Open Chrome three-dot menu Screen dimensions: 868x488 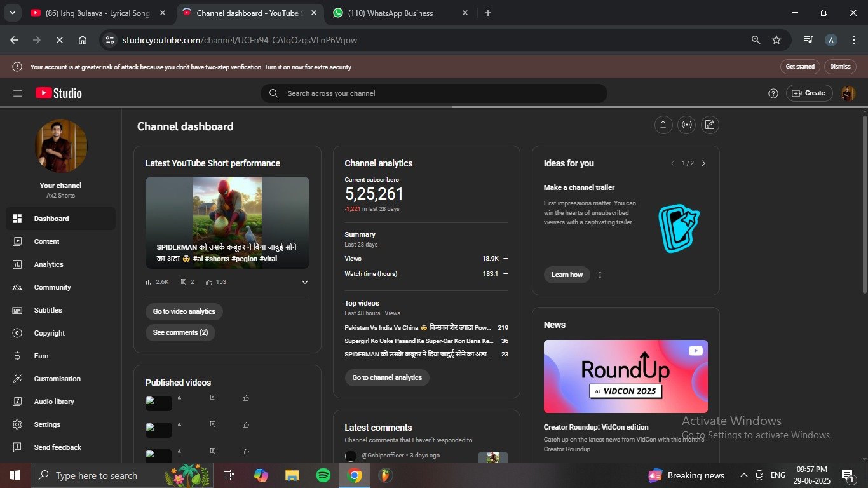[x=853, y=40]
